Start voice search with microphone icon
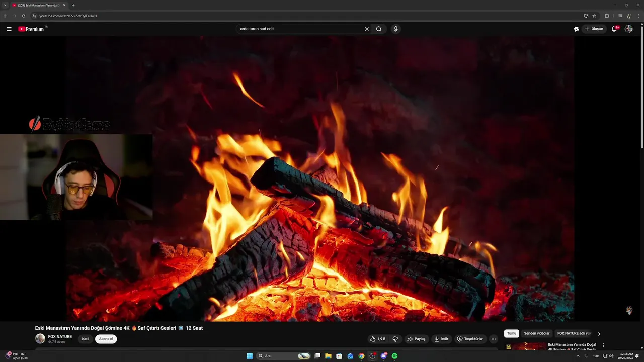Image resolution: width=644 pixels, height=362 pixels. (x=396, y=29)
